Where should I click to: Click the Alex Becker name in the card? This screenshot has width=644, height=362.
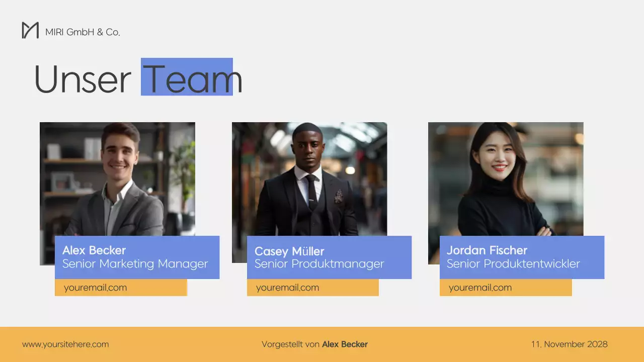[x=94, y=250]
